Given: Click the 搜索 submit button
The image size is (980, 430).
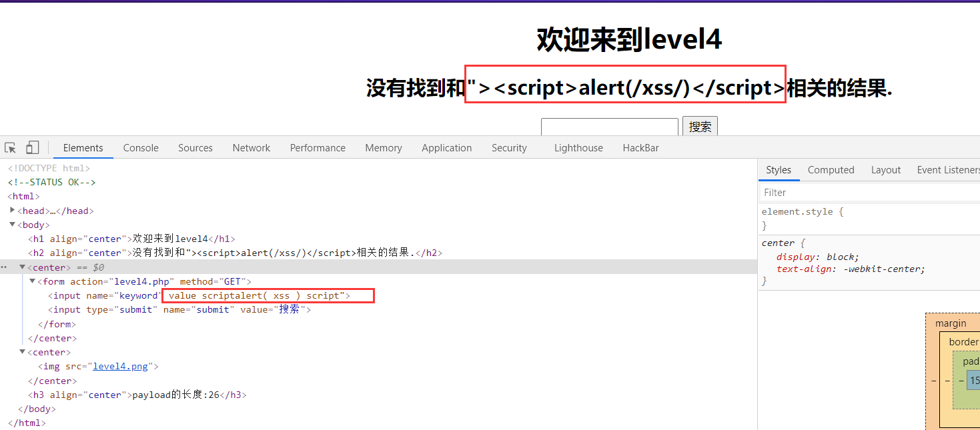Looking at the screenshot, I should click(700, 127).
